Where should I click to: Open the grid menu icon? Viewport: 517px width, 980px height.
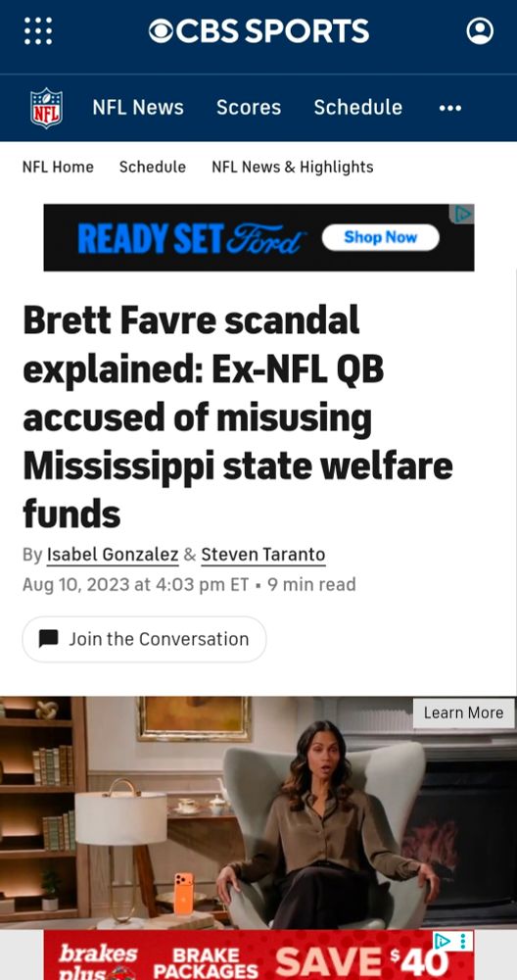38,30
